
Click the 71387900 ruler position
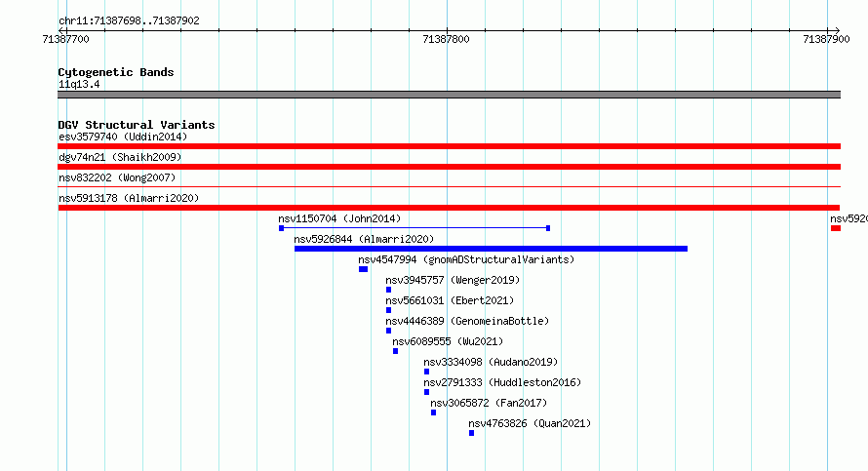click(x=826, y=39)
